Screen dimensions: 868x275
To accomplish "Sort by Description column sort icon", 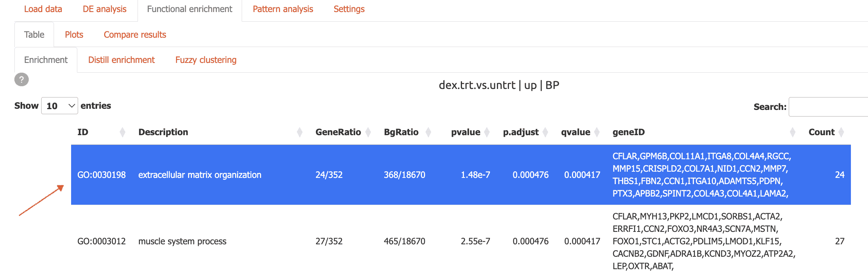I will click(x=300, y=132).
